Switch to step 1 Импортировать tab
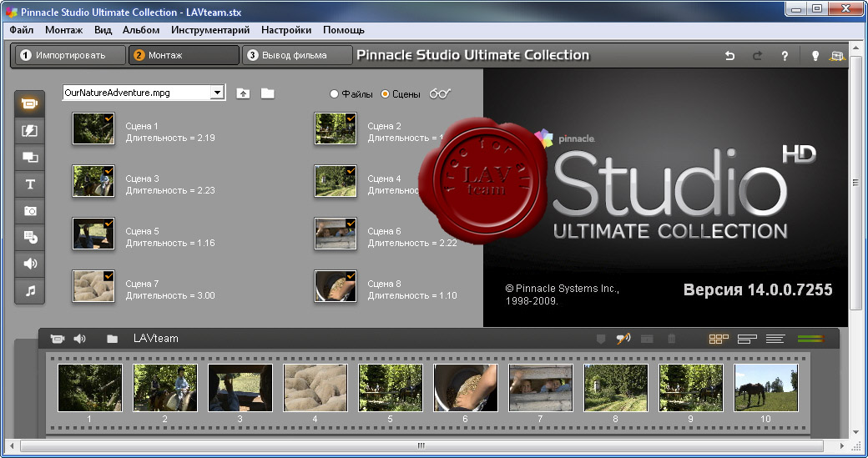The width and height of the screenshot is (868, 458). point(70,55)
